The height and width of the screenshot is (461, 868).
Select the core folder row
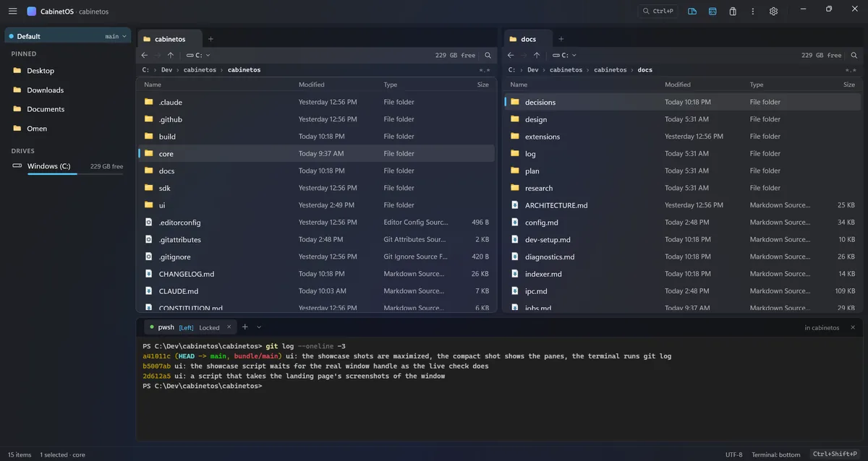tap(316, 153)
